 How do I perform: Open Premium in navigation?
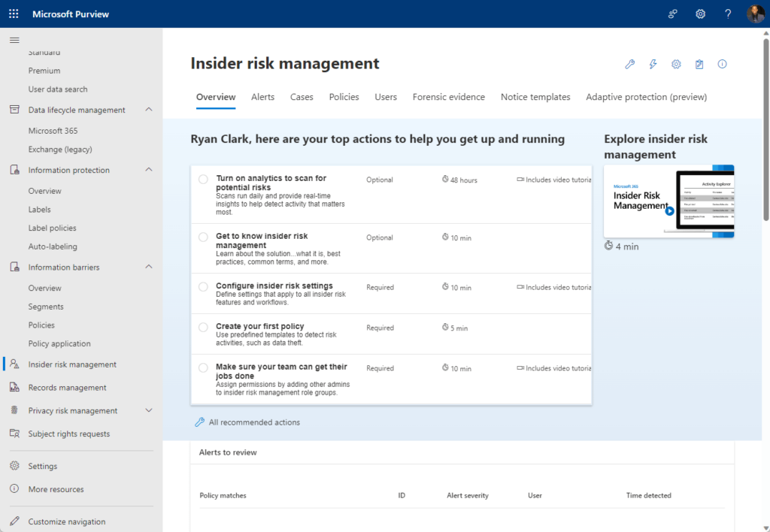pos(44,71)
